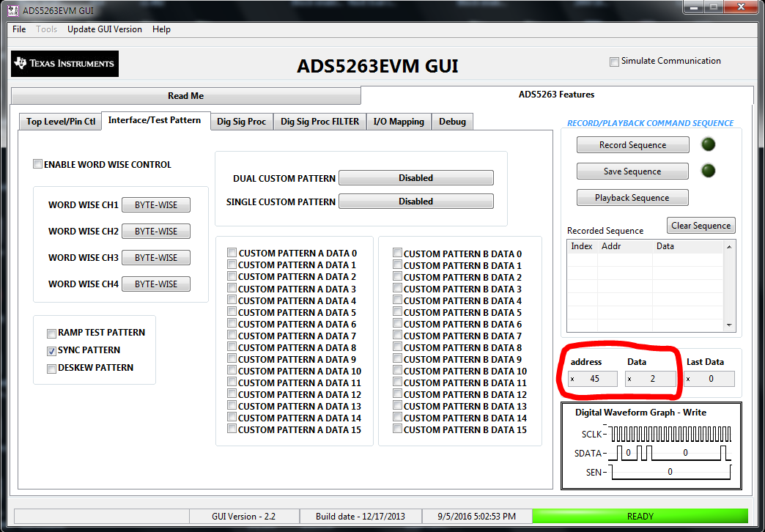Image resolution: width=765 pixels, height=532 pixels.
Task: Click the Record Sequence green LED indicator
Action: pos(708,144)
